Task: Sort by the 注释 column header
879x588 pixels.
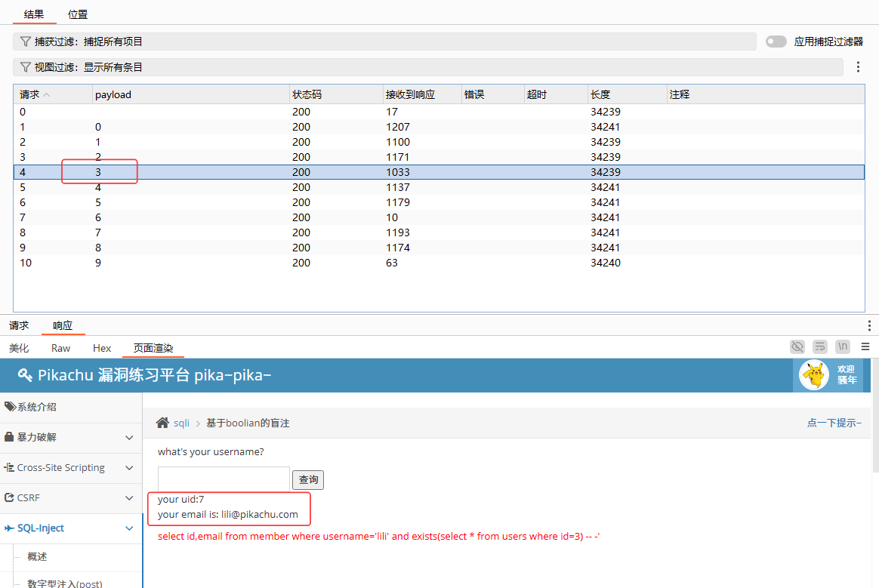Action: pos(765,95)
